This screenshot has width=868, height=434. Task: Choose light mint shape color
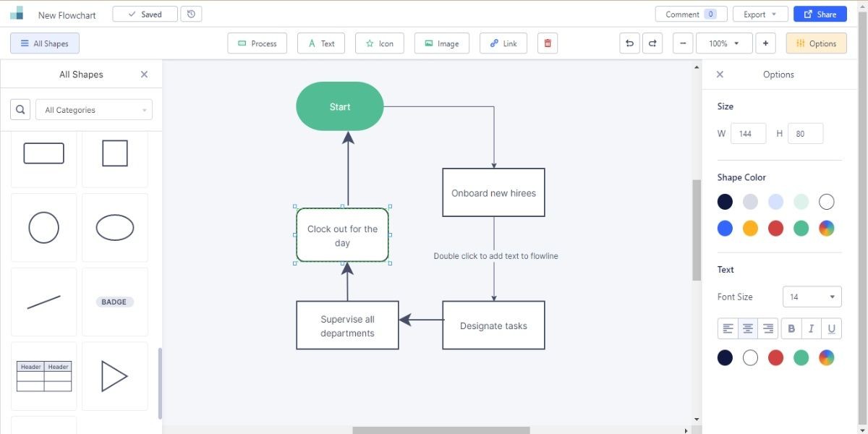pyautogui.click(x=801, y=202)
